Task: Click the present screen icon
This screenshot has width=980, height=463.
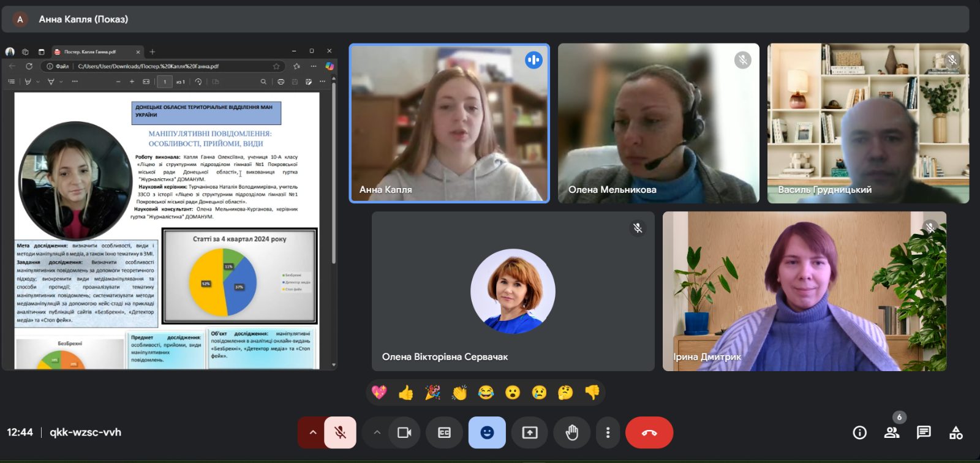Action: pos(529,432)
